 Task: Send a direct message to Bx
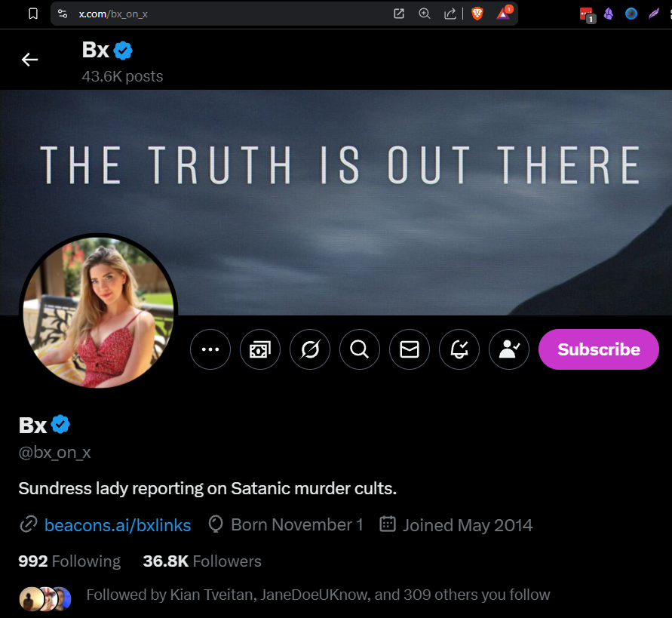[x=409, y=349]
